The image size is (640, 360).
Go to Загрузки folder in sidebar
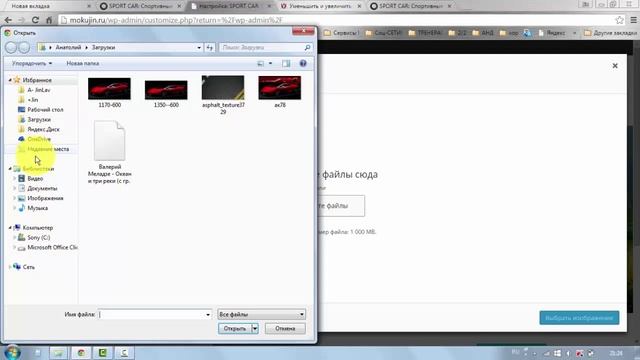point(39,119)
